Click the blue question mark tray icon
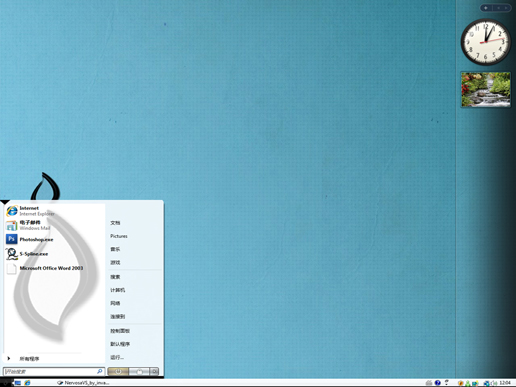 click(x=438, y=383)
